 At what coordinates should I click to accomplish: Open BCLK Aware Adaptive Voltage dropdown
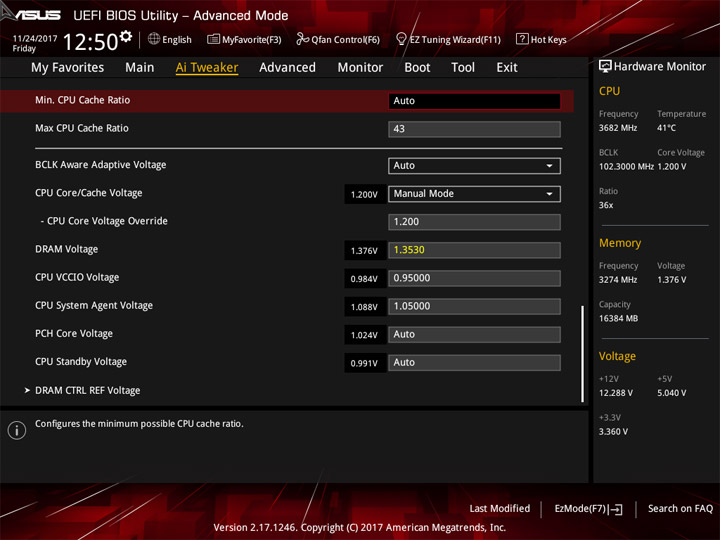(x=474, y=166)
